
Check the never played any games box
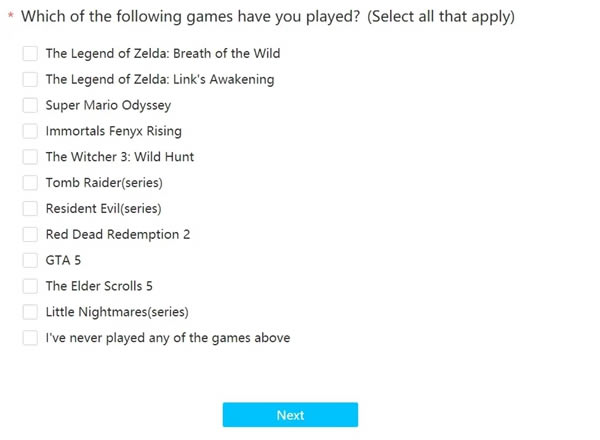tap(30, 338)
